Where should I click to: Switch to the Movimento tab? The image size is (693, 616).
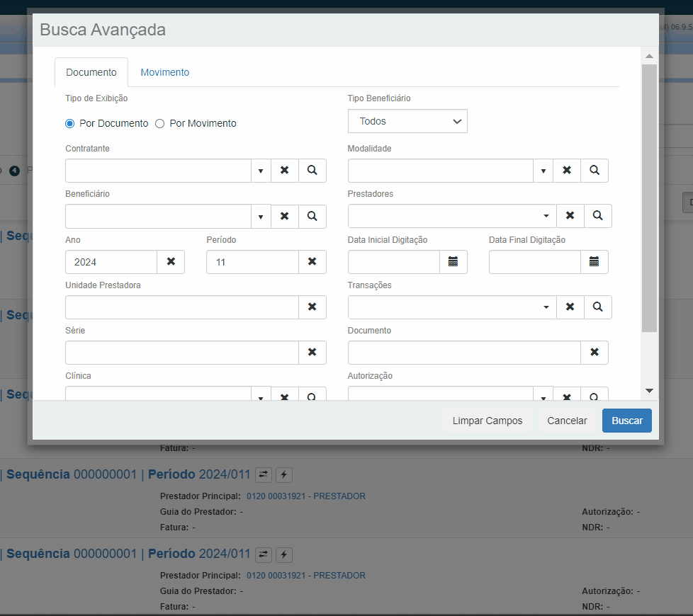[x=164, y=72]
